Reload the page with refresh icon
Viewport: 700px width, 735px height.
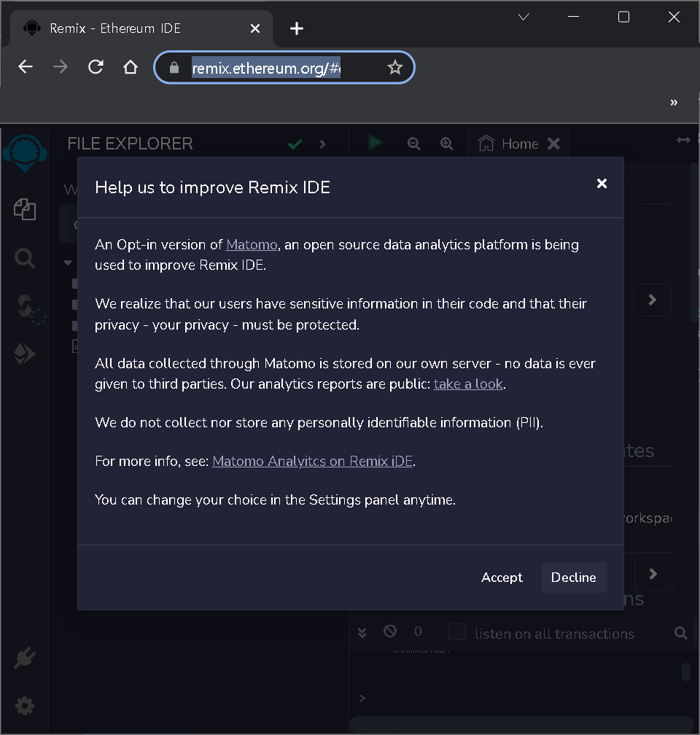coord(96,67)
